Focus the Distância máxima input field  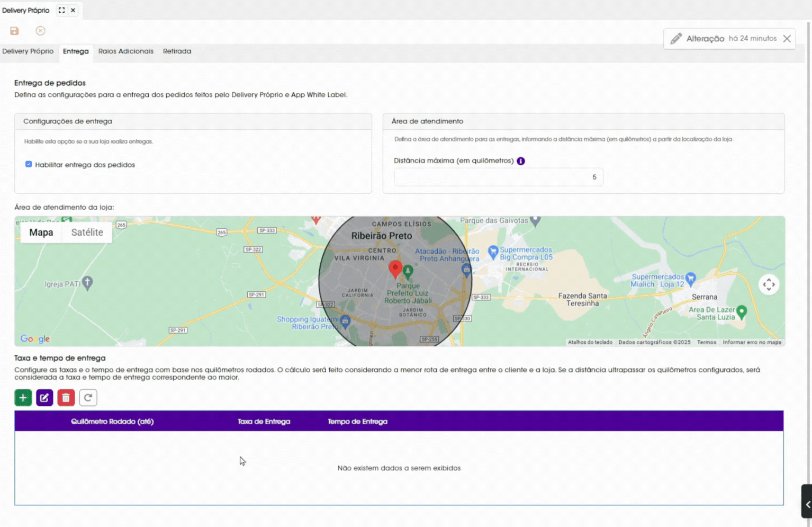coord(498,177)
